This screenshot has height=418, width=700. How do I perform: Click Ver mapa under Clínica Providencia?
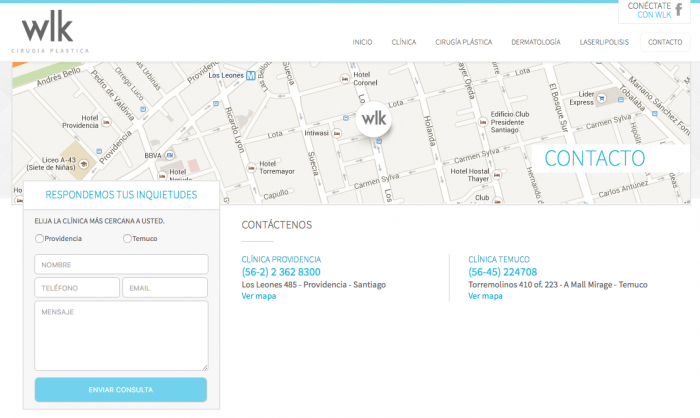[259, 296]
